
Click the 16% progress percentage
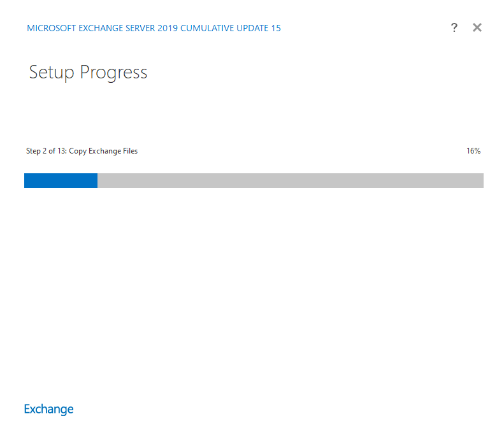point(473,151)
